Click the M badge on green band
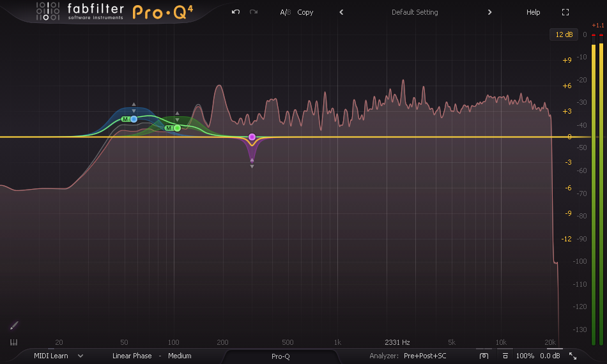The width and height of the screenshot is (607, 364). [169, 128]
